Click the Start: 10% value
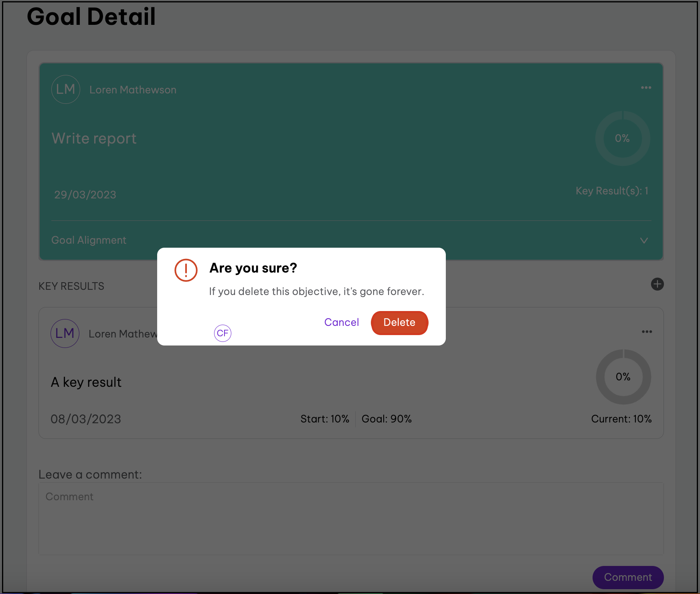The height and width of the screenshot is (594, 700). click(325, 419)
